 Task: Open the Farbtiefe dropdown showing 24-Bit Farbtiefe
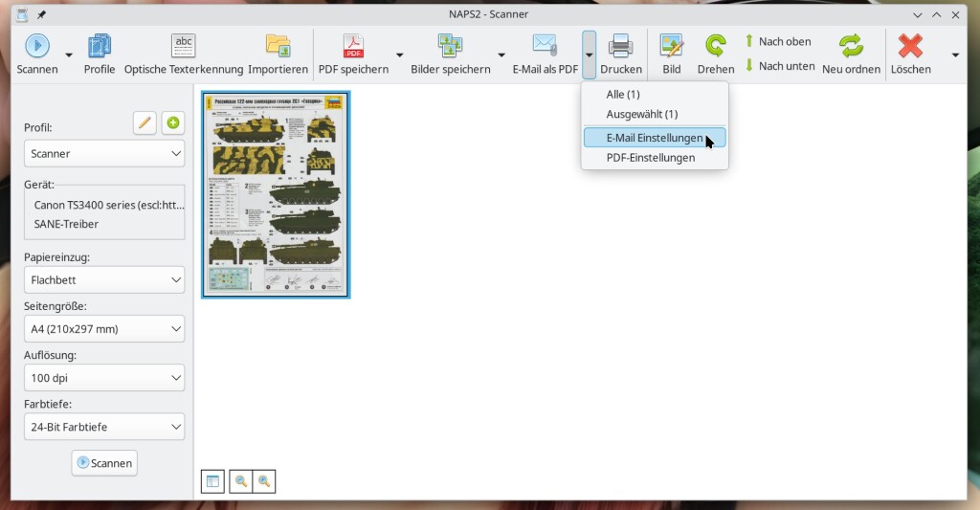(x=104, y=427)
